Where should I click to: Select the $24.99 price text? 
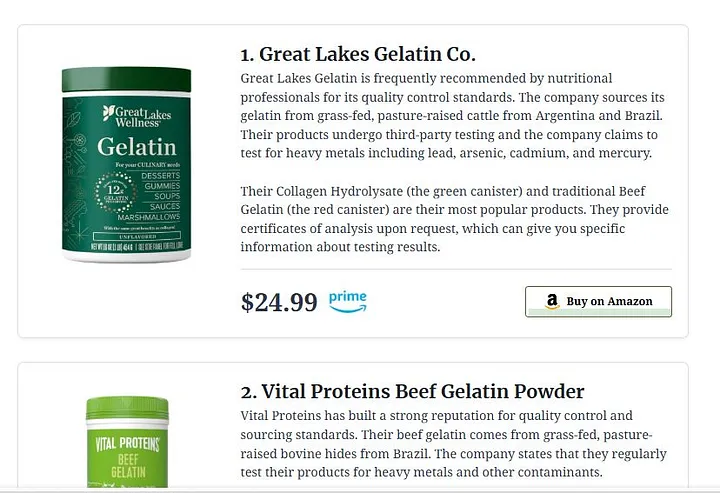279,302
